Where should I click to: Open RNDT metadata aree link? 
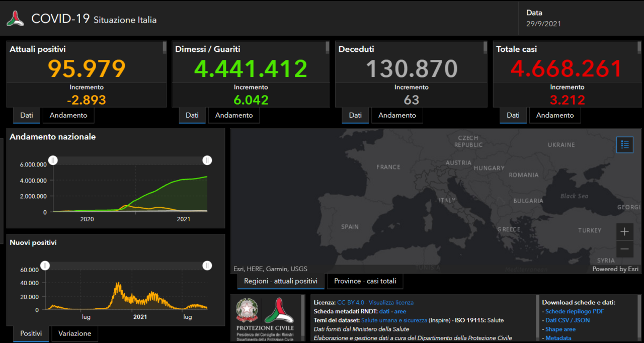[400, 311]
